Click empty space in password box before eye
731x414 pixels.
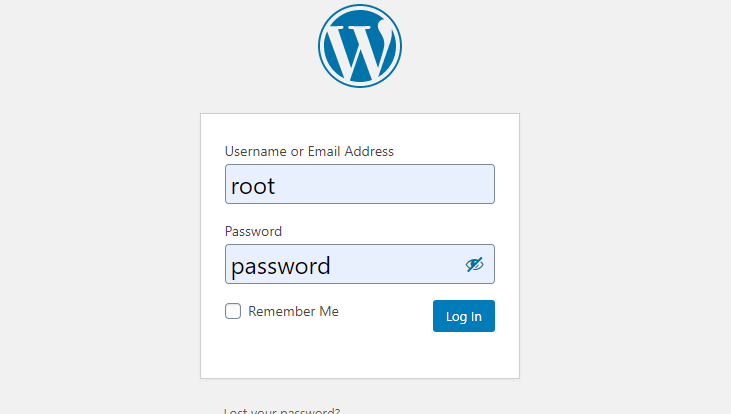pos(396,264)
